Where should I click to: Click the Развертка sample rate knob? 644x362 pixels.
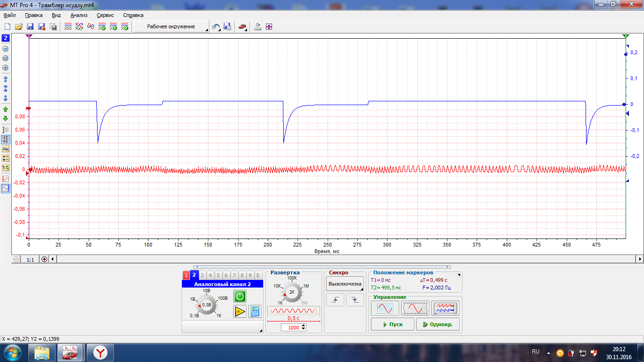292,292
